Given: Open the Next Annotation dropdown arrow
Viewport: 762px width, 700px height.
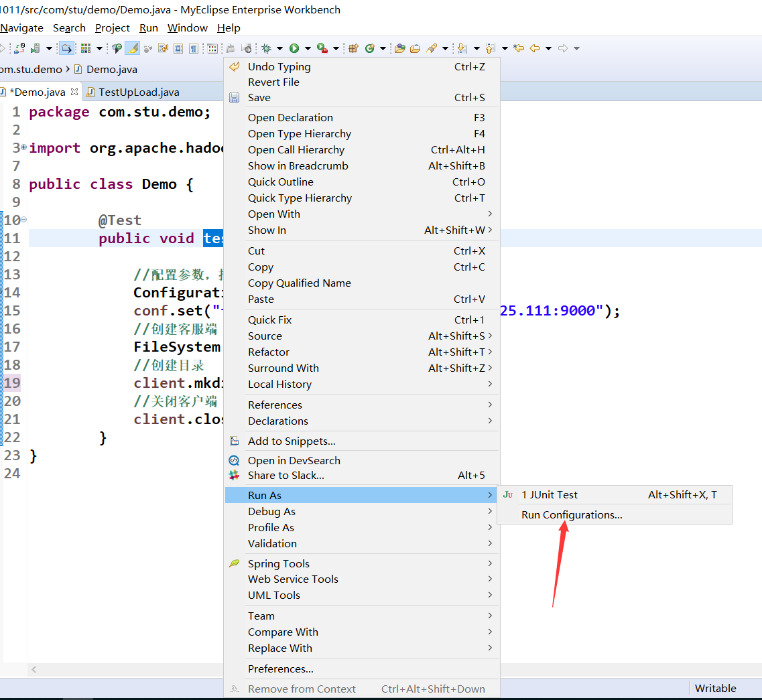Looking at the screenshot, I should (x=477, y=48).
